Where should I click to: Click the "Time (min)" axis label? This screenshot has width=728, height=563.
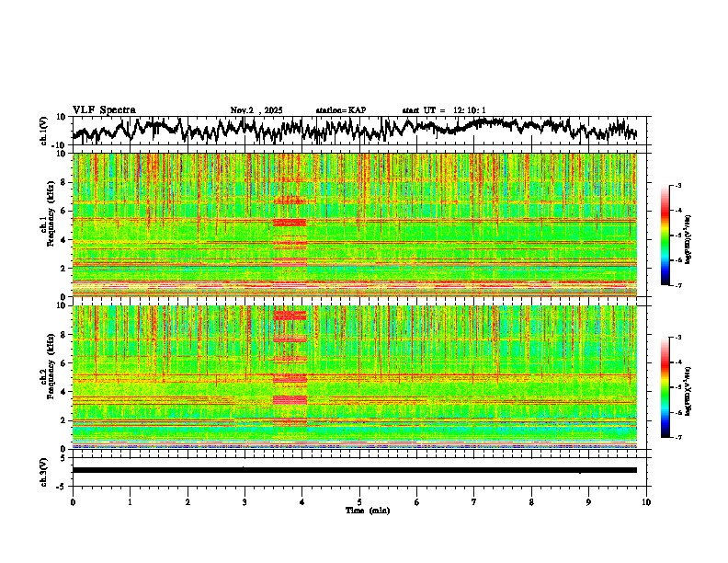pyautogui.click(x=368, y=511)
